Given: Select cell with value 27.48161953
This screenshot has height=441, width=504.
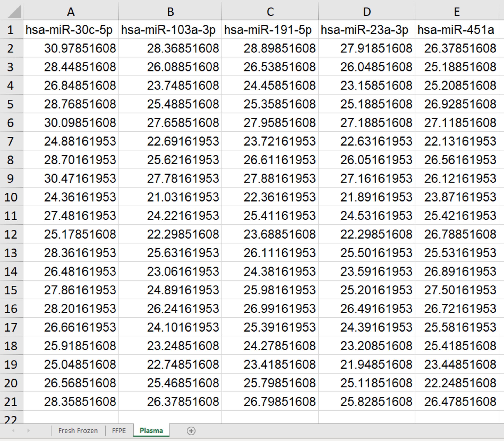Looking at the screenshot, I should 71,215.
